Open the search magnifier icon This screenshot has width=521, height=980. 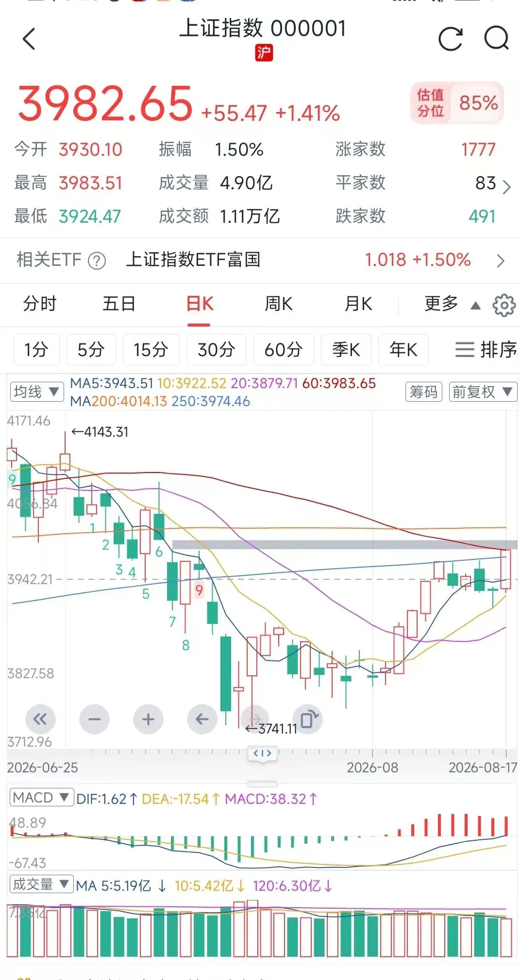tap(497, 38)
